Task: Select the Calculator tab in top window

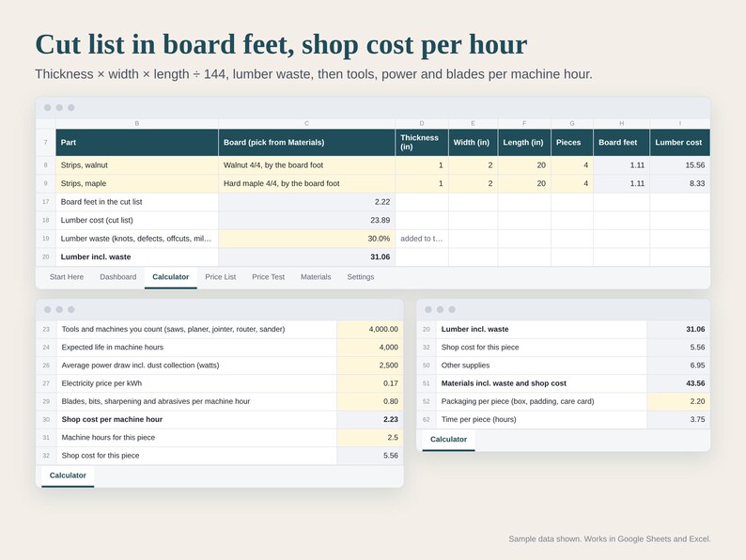Action: tap(170, 277)
